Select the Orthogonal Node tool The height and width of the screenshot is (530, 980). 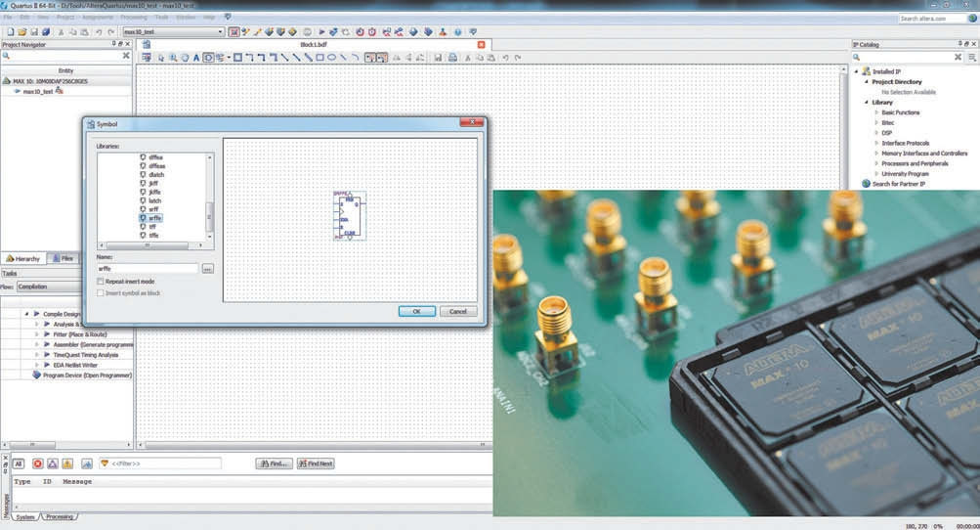[249, 58]
